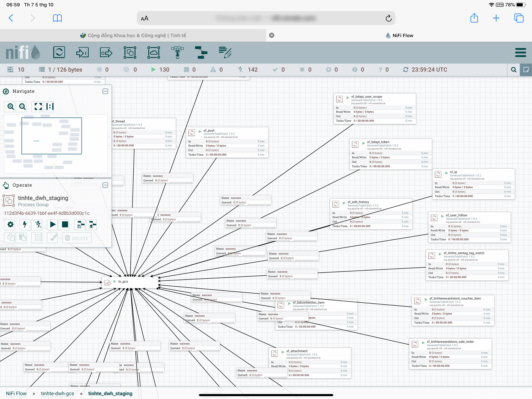This screenshot has height=399, width=532.
Task: Toggle the play button in Operate panel
Action: [52, 224]
